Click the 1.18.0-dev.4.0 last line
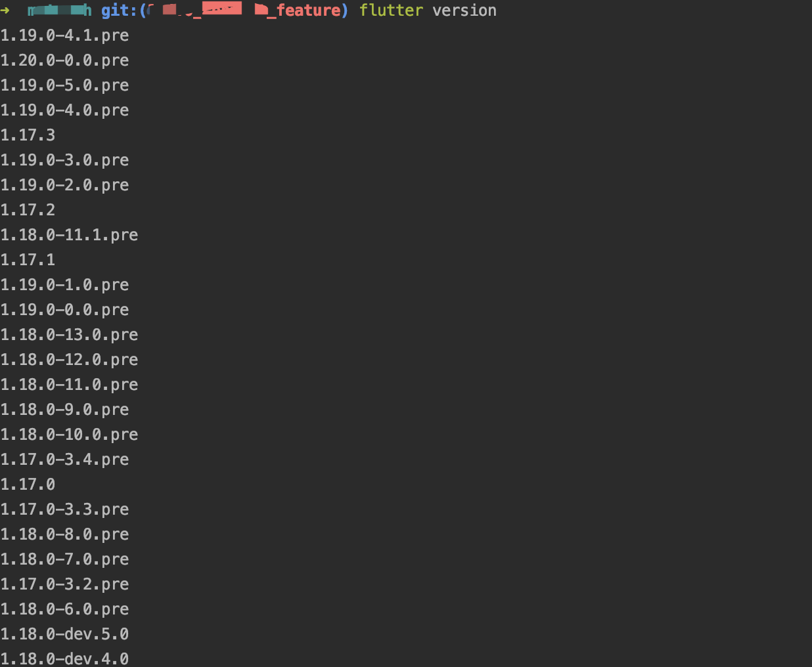The width and height of the screenshot is (812, 667). point(64,658)
